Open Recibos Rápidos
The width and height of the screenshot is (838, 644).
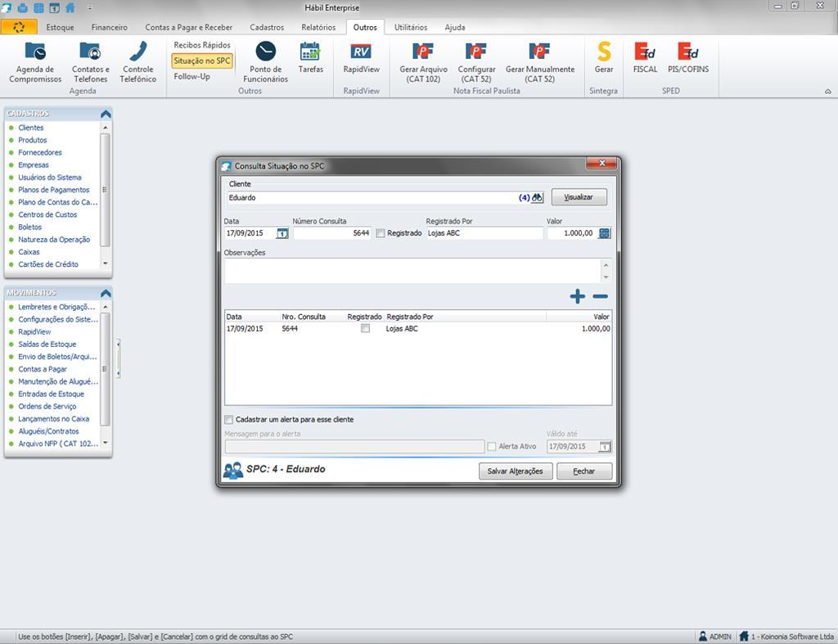pyautogui.click(x=202, y=45)
